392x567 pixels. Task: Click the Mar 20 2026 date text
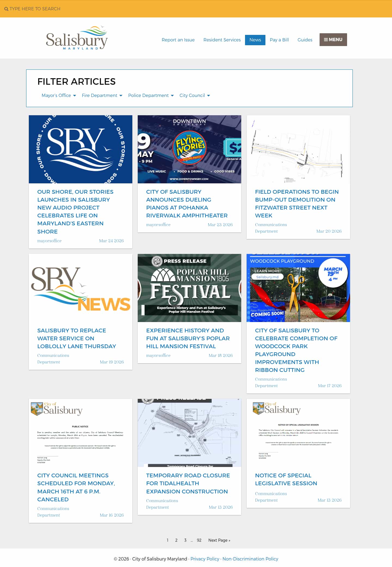[x=329, y=231]
